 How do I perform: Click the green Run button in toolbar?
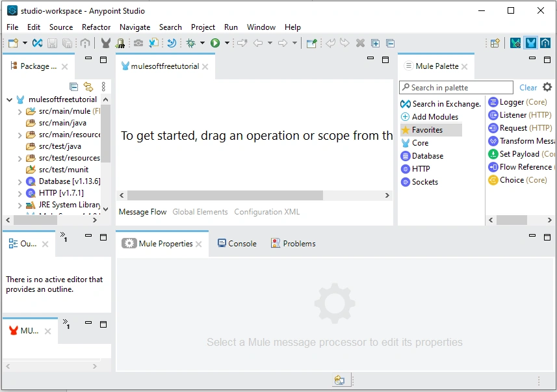(x=215, y=43)
